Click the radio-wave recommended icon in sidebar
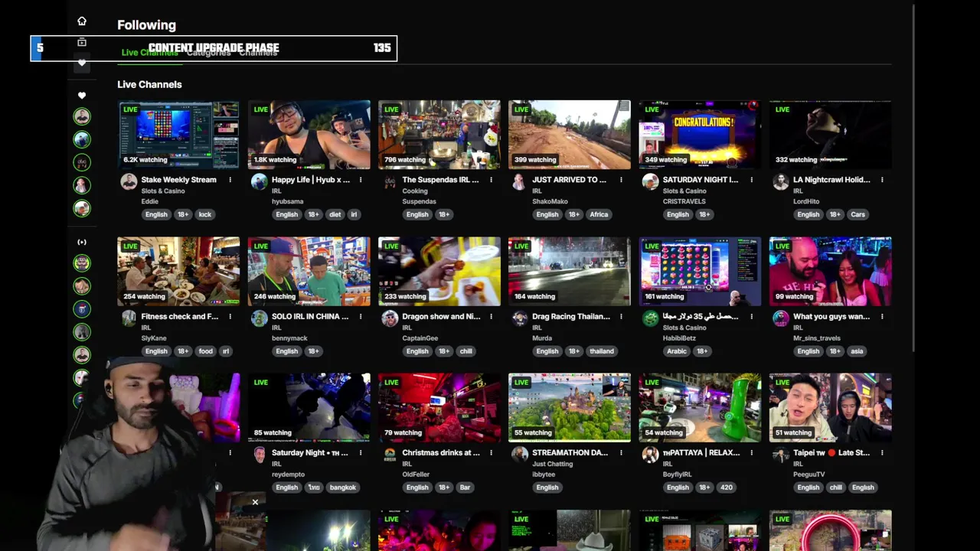The image size is (980, 551). (82, 243)
